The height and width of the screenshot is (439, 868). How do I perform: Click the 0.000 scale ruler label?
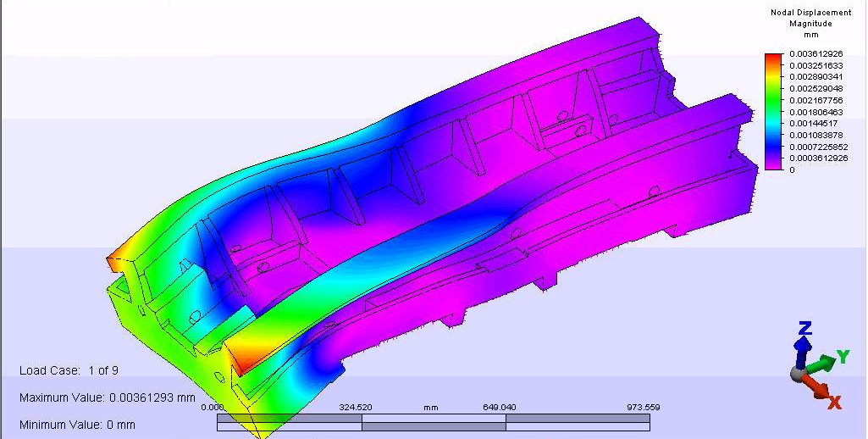coord(213,408)
